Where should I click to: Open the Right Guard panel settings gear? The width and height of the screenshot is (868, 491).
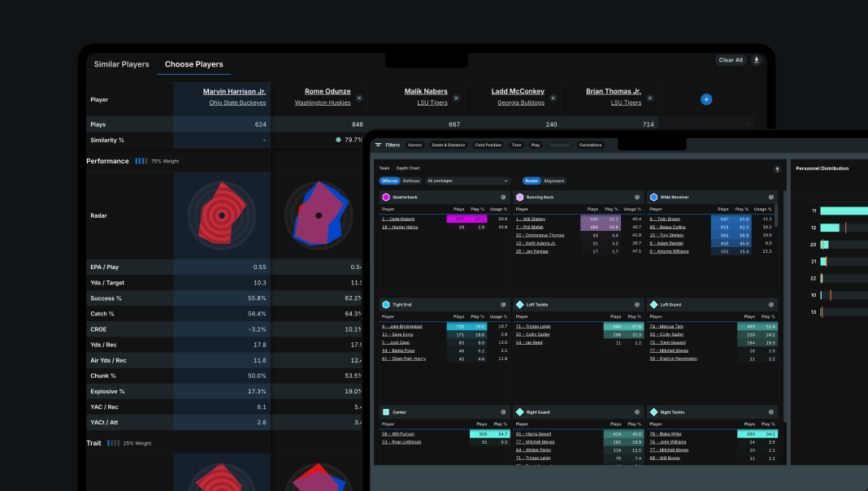[636, 412]
